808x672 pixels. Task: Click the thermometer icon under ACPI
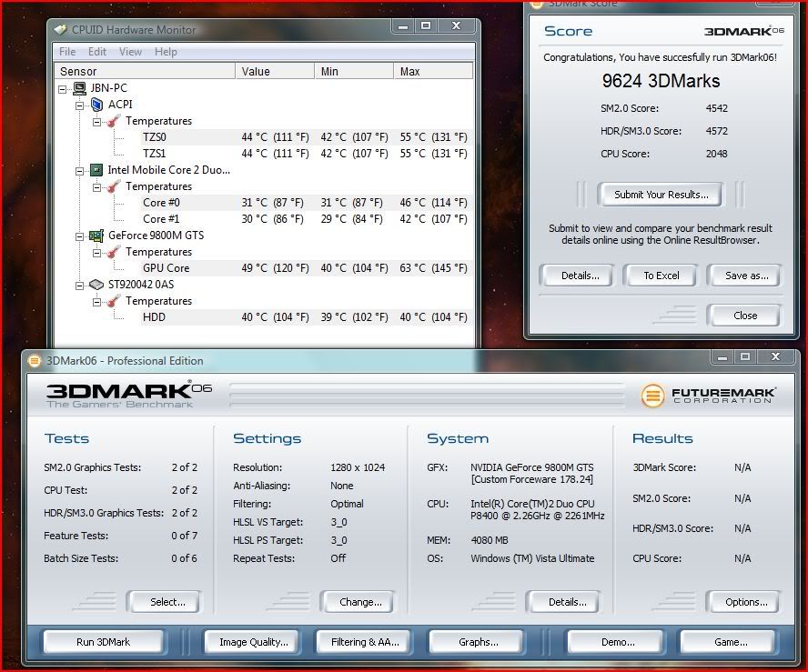click(x=114, y=121)
